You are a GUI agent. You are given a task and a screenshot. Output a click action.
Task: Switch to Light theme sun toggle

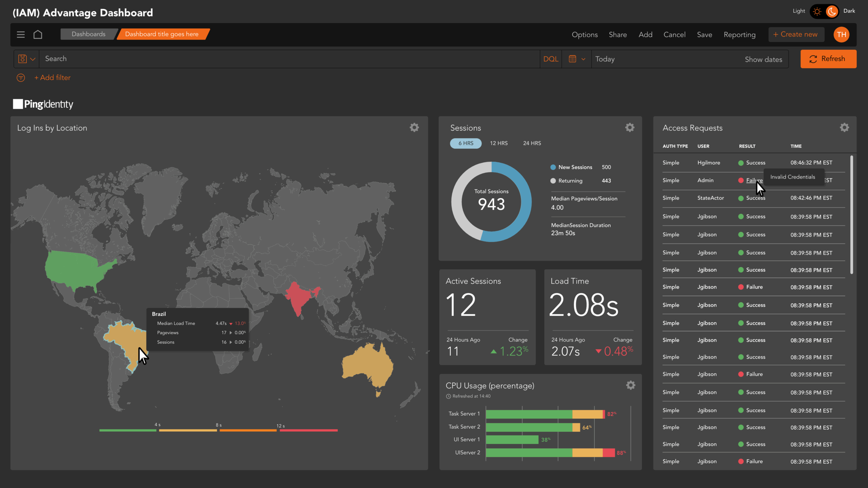pos(817,12)
